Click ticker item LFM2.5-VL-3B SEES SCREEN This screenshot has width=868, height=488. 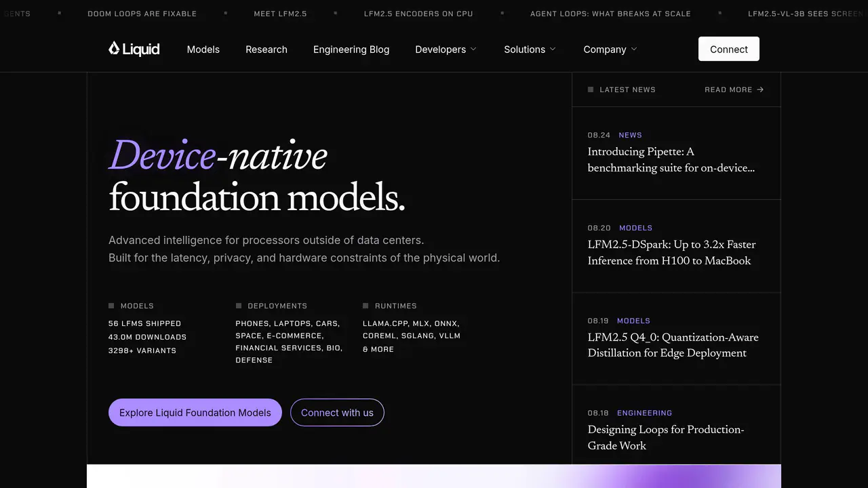[x=808, y=14]
